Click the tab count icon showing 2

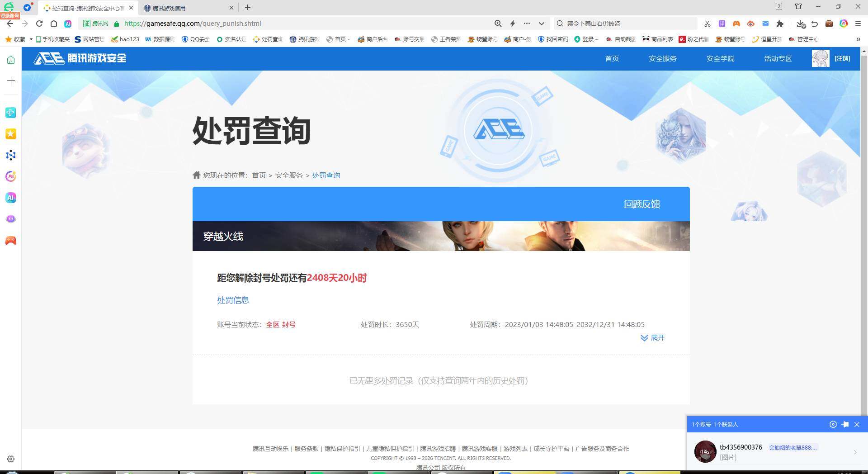tap(779, 6)
